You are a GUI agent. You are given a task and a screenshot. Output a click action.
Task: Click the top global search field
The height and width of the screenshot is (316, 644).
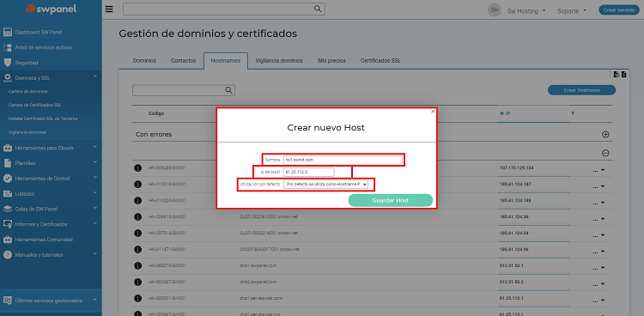[x=224, y=9]
